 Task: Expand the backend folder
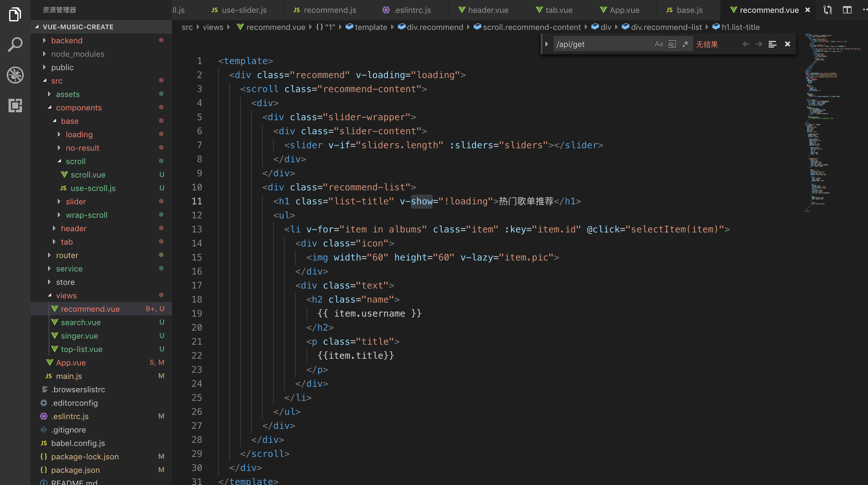point(101,41)
